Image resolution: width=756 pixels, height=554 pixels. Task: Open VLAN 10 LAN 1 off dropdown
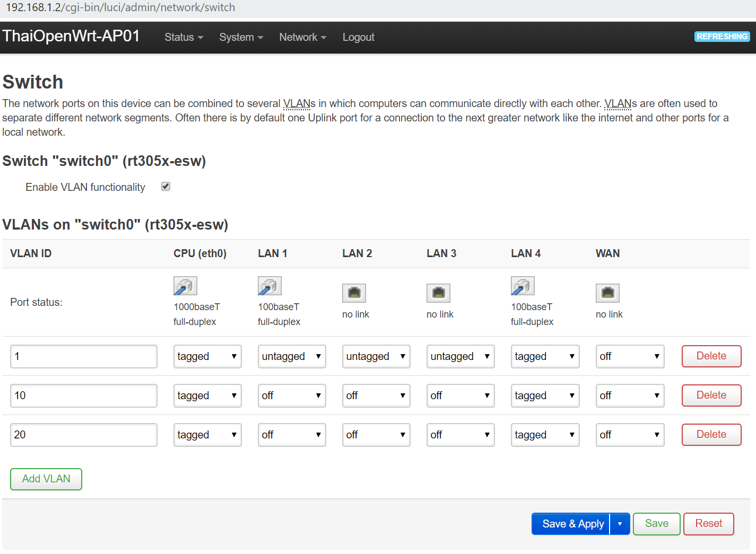pyautogui.click(x=292, y=395)
